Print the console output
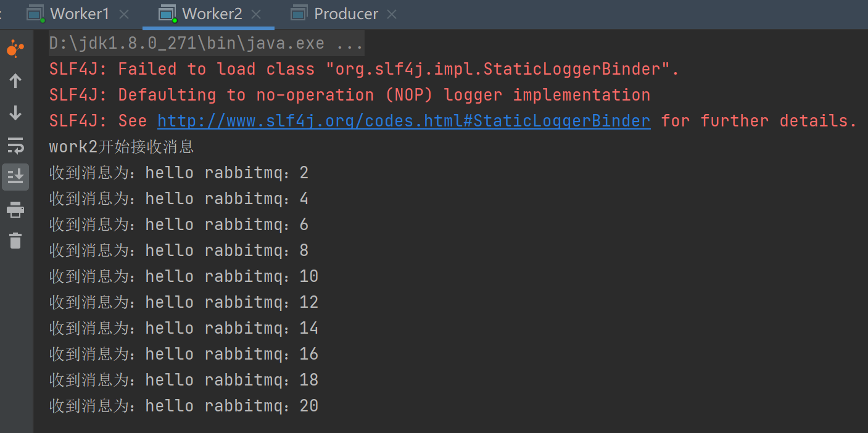This screenshot has width=868, height=433. (x=15, y=210)
